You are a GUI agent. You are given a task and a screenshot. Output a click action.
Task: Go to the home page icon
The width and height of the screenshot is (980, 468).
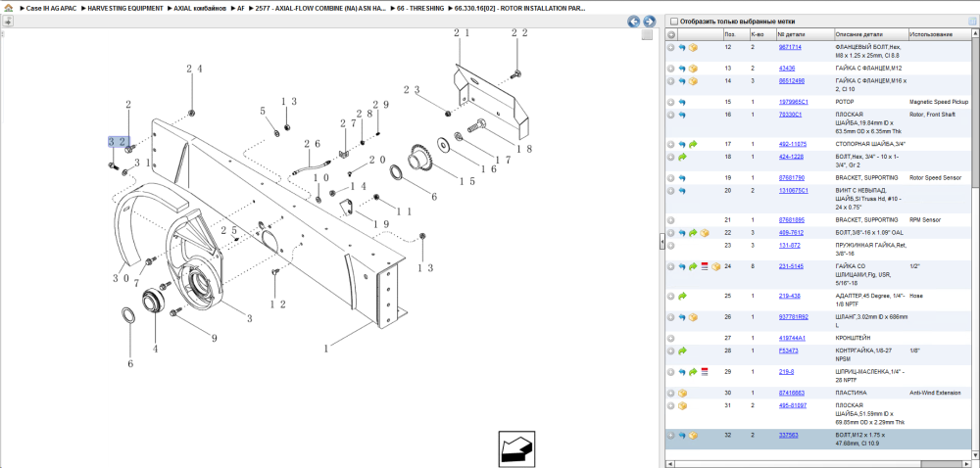(8, 8)
